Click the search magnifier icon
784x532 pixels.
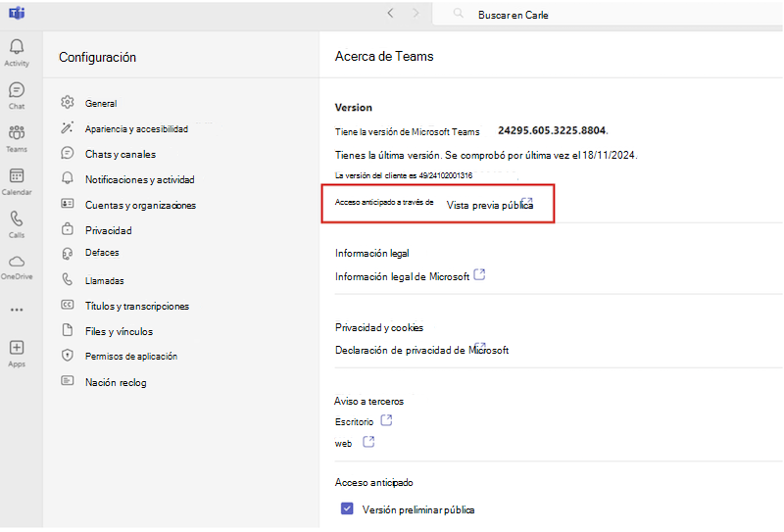point(458,14)
